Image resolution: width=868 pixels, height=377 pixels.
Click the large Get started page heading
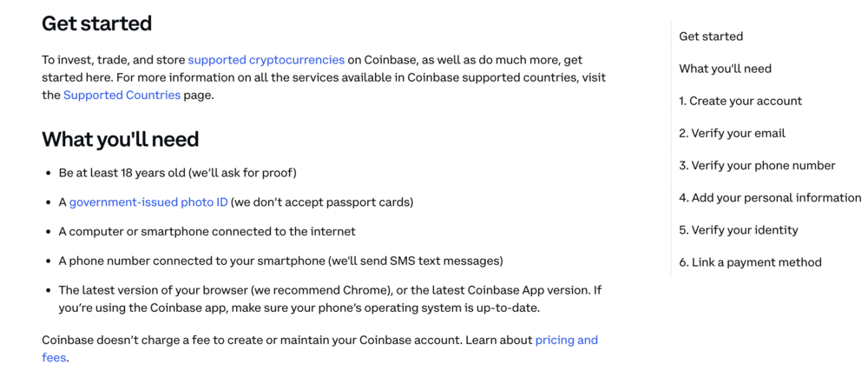97,23
